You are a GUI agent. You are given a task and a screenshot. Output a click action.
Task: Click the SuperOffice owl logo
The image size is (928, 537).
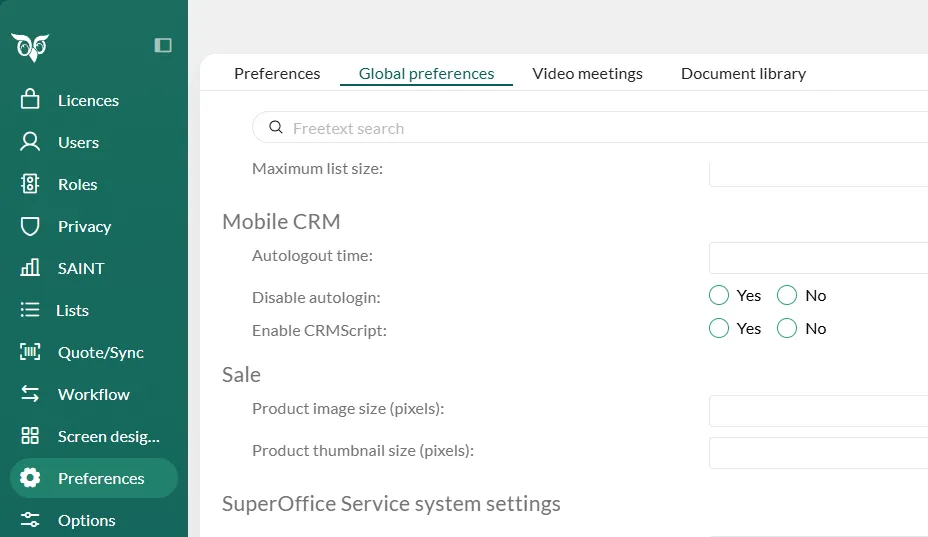(x=30, y=46)
